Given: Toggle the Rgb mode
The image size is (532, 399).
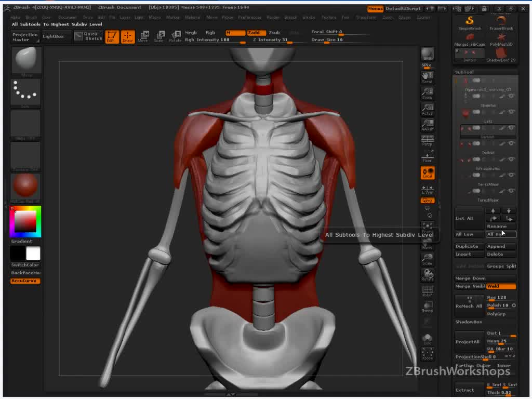Looking at the screenshot, I should (210, 33).
